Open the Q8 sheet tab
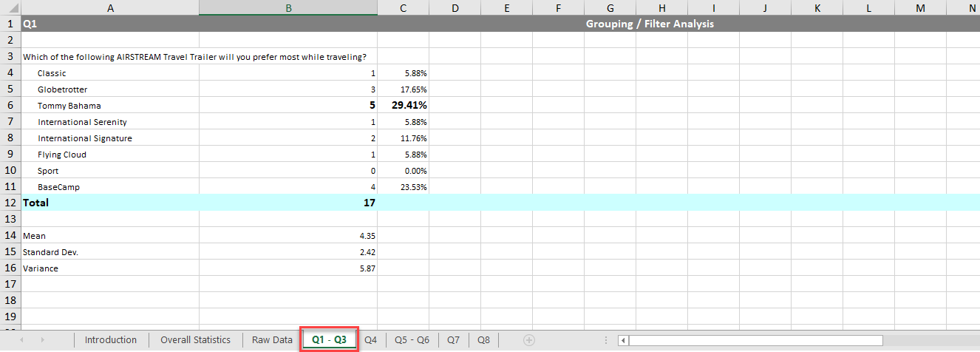The height and width of the screenshot is (352, 980). coord(483,340)
